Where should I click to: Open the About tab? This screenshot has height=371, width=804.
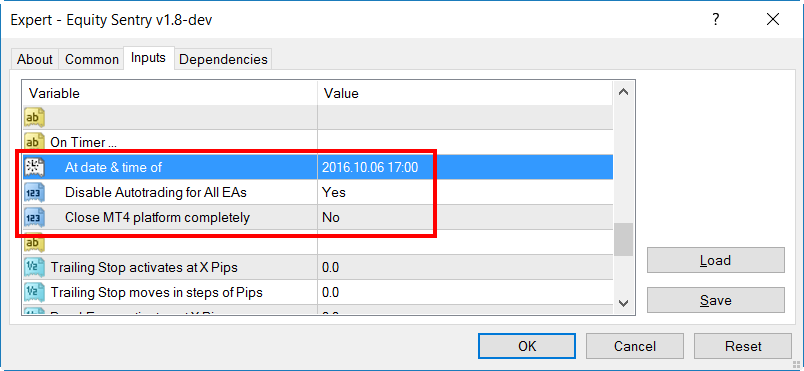pos(35,59)
